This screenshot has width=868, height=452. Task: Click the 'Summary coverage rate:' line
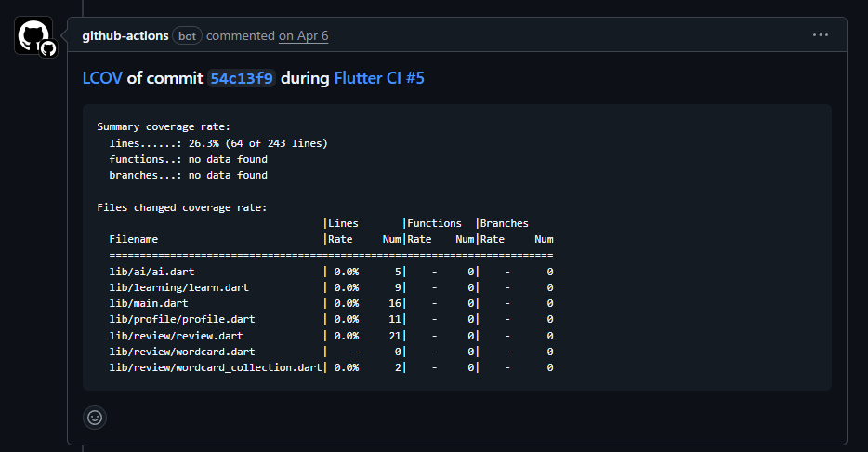(x=163, y=126)
